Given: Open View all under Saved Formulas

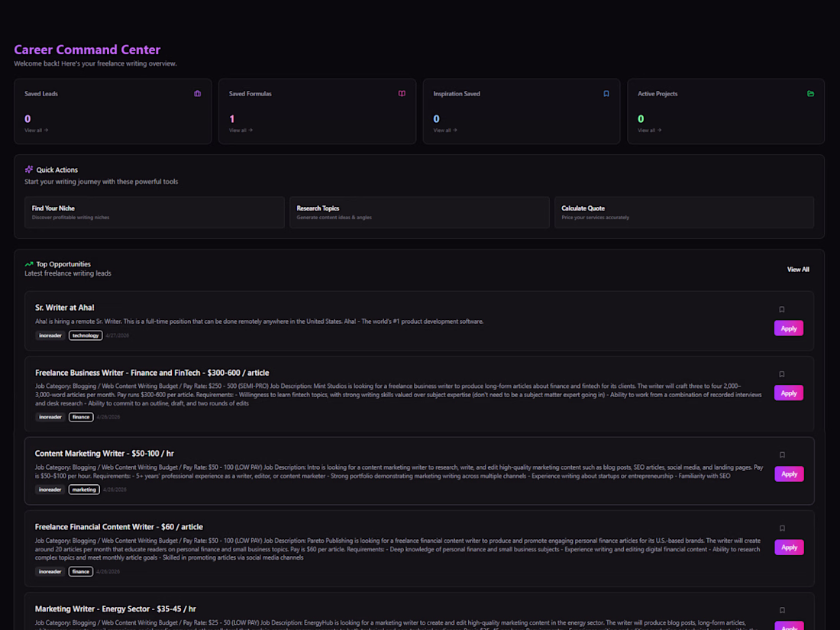Looking at the screenshot, I should (241, 130).
